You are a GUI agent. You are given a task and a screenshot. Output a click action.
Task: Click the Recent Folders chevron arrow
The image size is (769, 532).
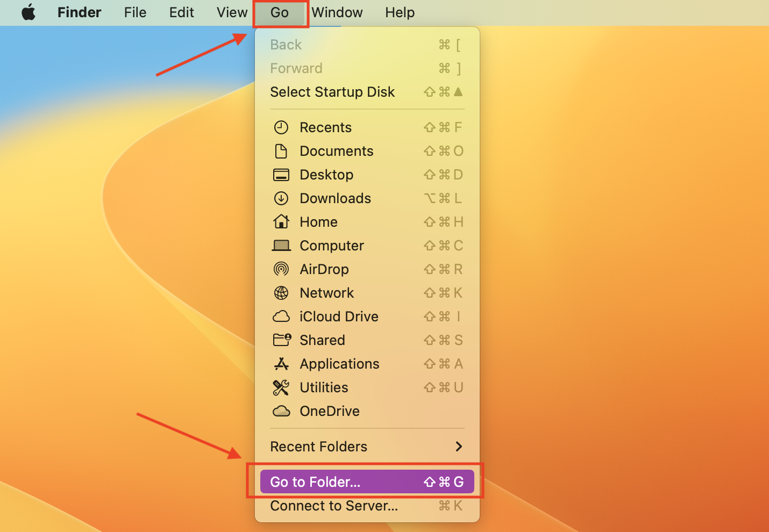[458, 447]
